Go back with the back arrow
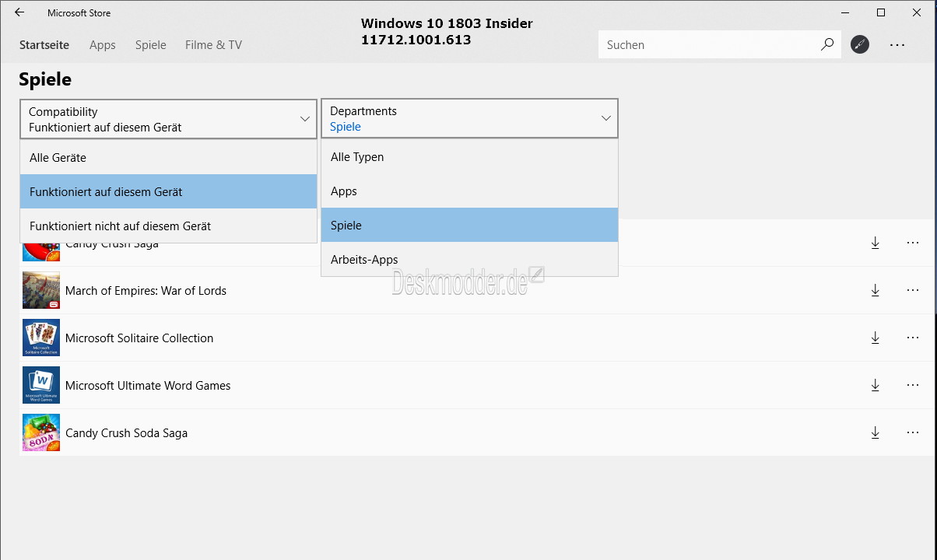The image size is (937, 560). coord(19,12)
